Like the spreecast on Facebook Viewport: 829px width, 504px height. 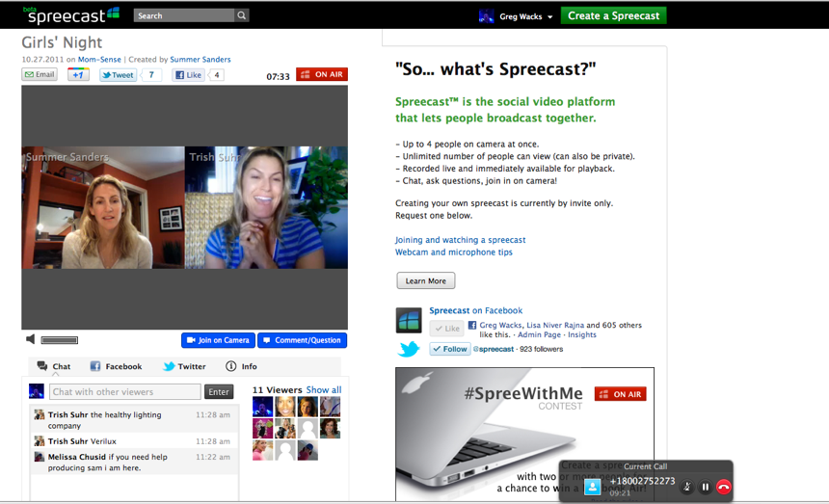tap(188, 75)
